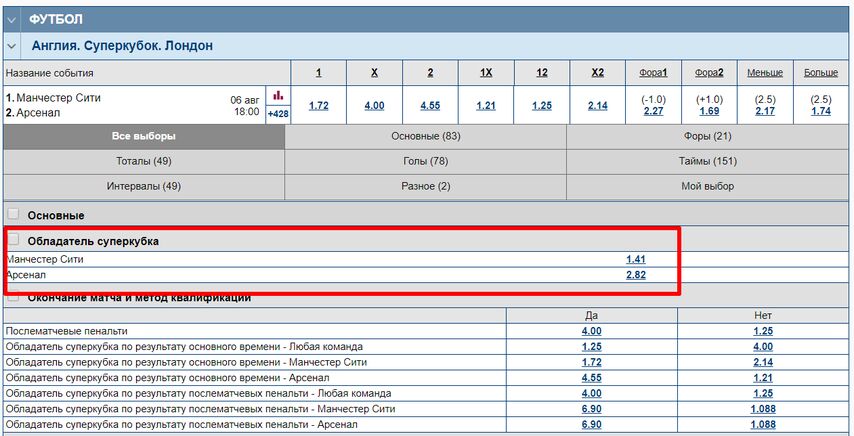Click the match date 06 авг
The height and width of the screenshot is (436, 854).
245,100
